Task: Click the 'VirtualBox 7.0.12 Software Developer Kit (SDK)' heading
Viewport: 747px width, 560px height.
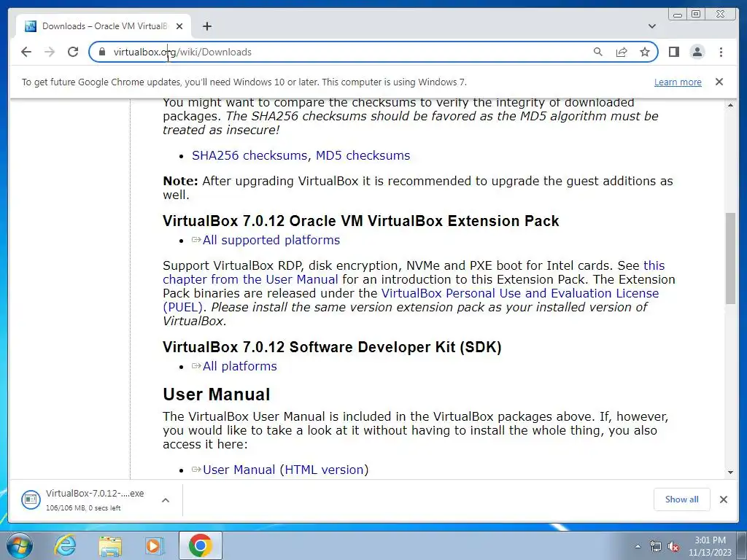Action: click(332, 347)
